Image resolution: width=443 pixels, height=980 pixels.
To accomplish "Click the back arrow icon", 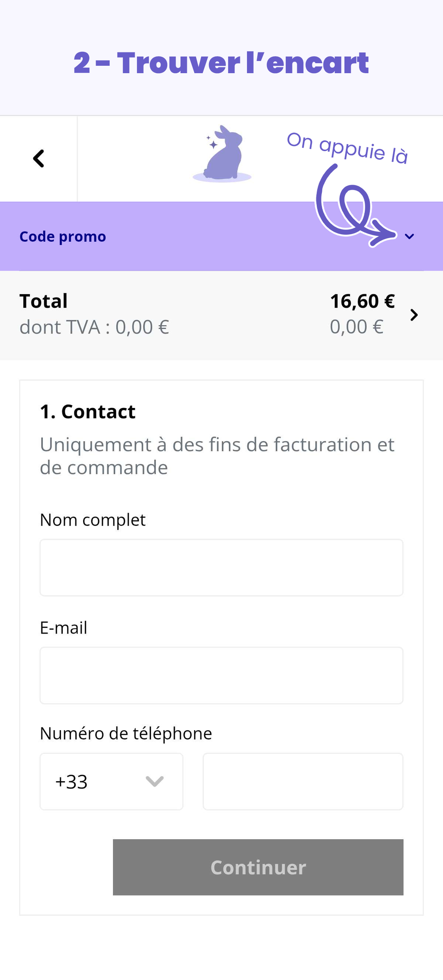I will click(39, 158).
